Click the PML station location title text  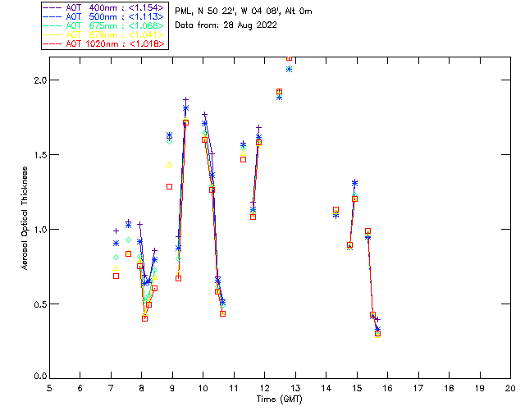point(244,11)
